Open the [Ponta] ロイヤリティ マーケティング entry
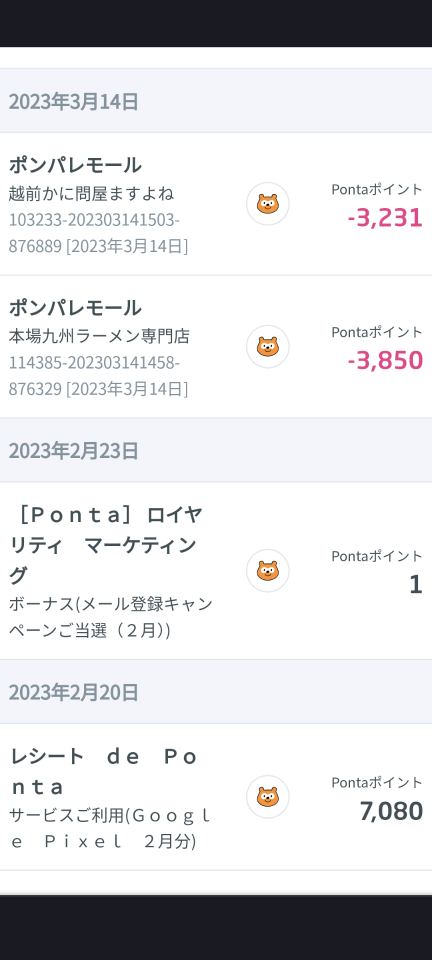The width and height of the screenshot is (432, 960). pos(216,571)
